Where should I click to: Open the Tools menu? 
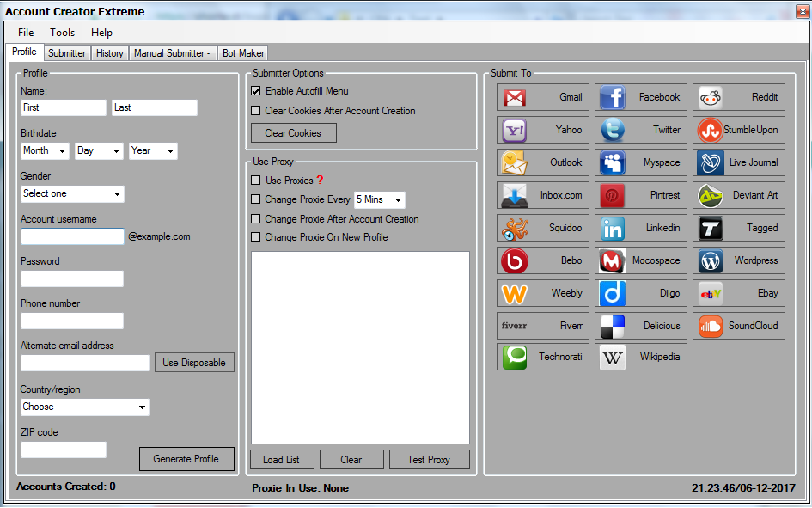[62, 33]
